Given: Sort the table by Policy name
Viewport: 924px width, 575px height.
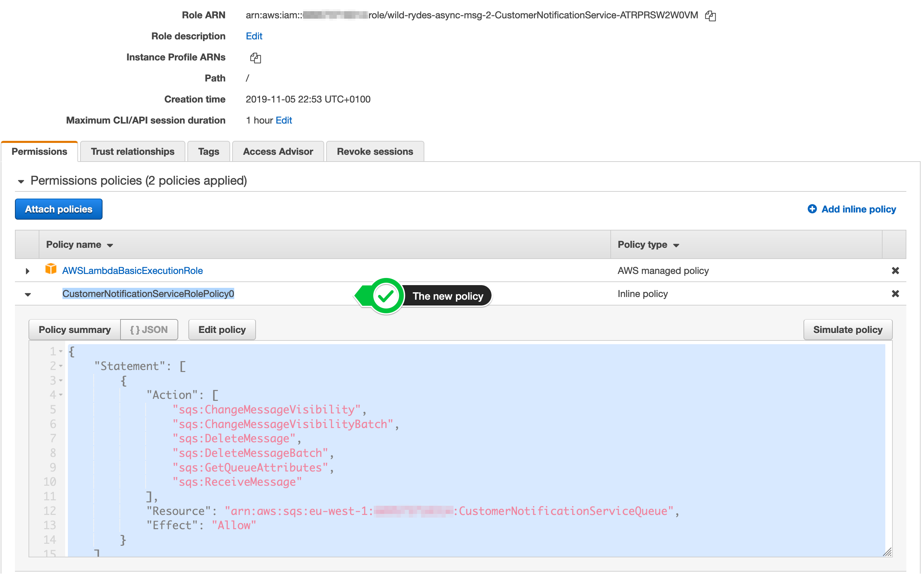Looking at the screenshot, I should coord(80,245).
